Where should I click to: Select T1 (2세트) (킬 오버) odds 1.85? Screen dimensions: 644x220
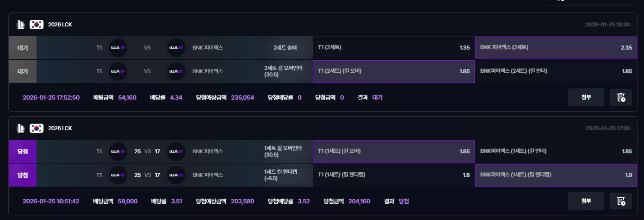[394, 71]
